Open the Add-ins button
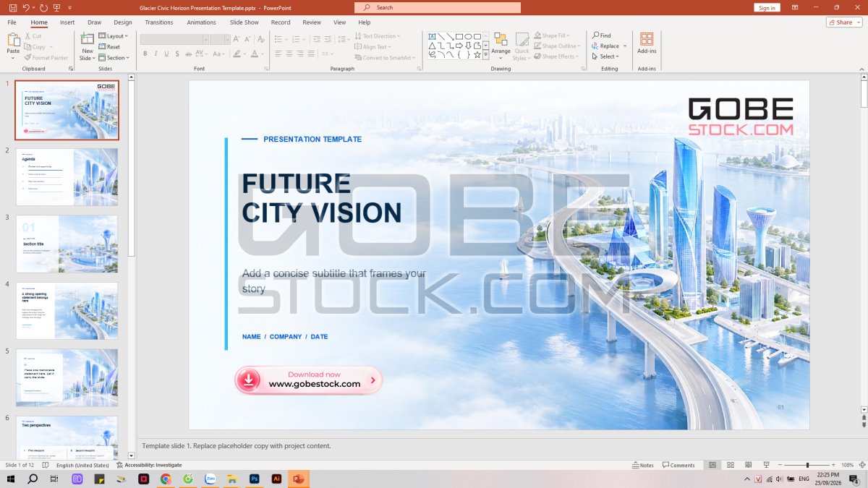Screen dimensions: 868x488 click(x=647, y=43)
